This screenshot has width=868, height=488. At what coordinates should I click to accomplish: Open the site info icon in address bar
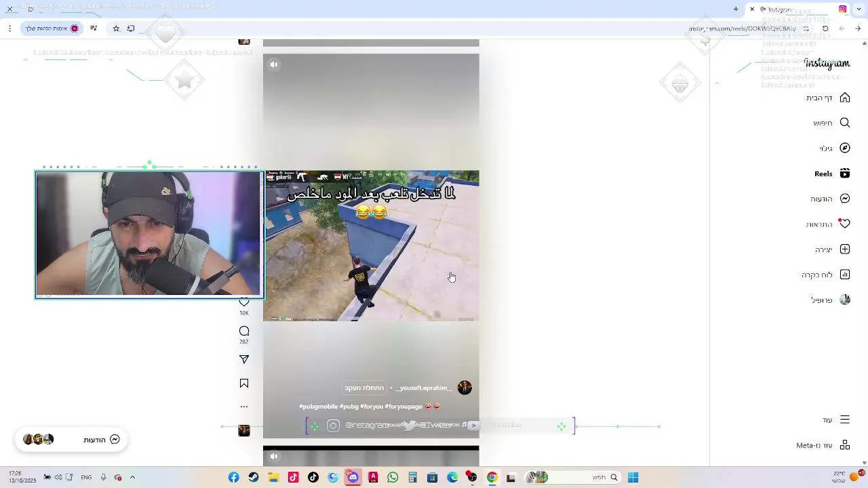[806, 28]
